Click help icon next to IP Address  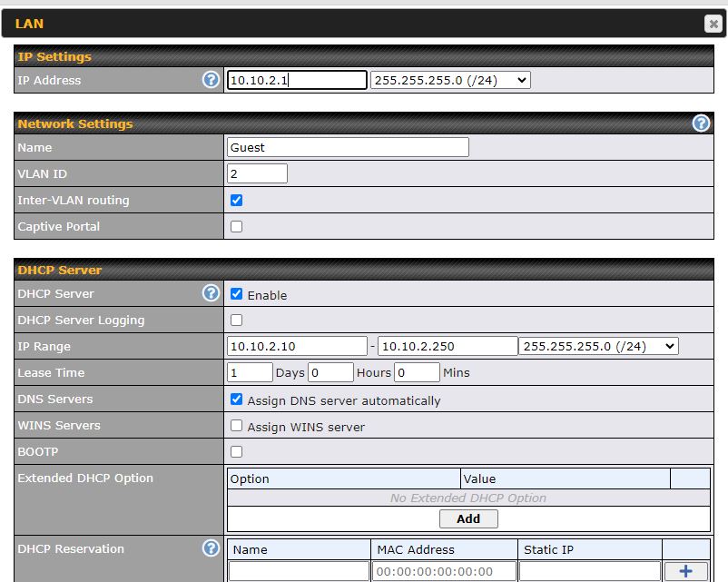pyautogui.click(x=211, y=80)
